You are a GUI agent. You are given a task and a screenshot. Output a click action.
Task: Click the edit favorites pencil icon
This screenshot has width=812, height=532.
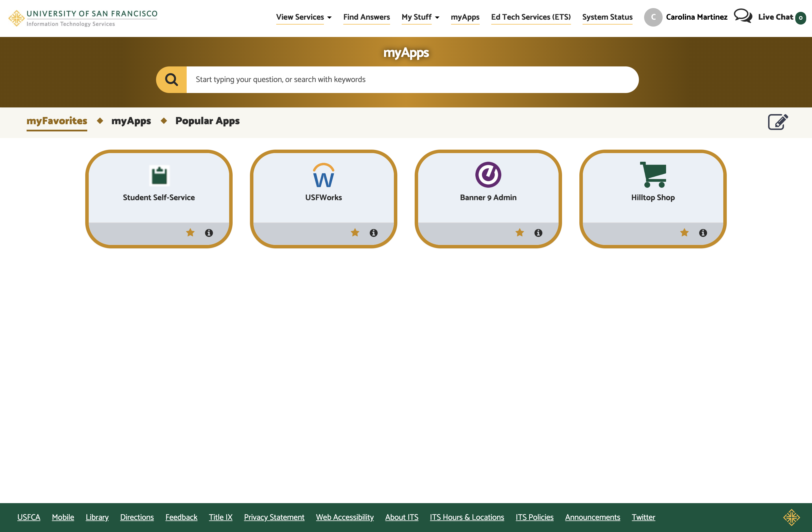pos(778,122)
